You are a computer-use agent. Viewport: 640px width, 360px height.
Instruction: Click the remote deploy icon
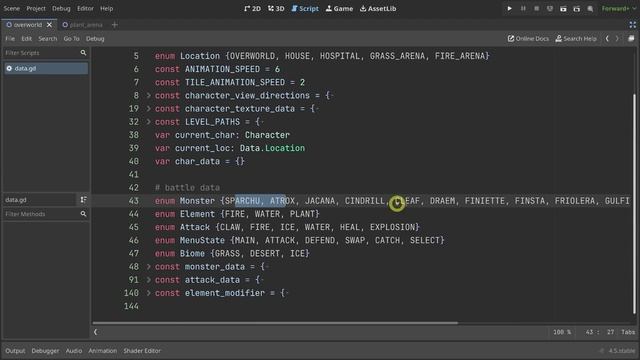pos(550,8)
